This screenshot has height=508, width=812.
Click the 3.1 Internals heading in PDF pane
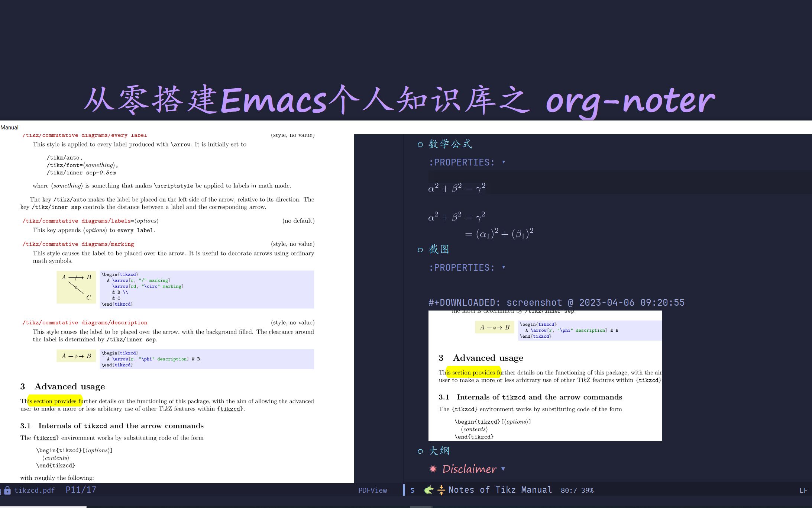[112, 426]
